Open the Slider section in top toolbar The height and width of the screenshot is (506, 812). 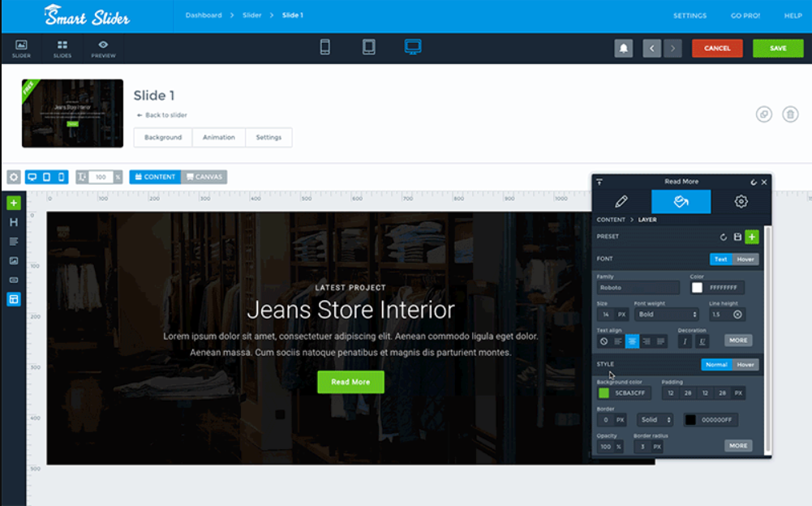(21, 48)
